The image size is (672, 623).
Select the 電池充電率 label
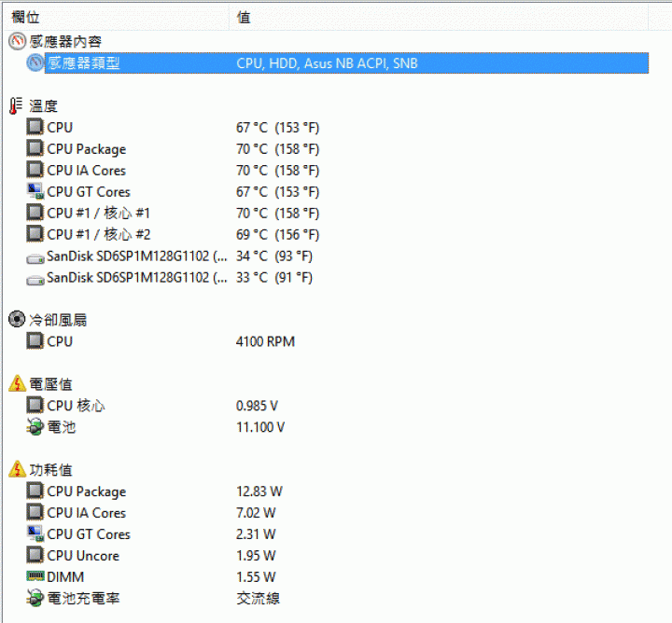click(x=83, y=598)
